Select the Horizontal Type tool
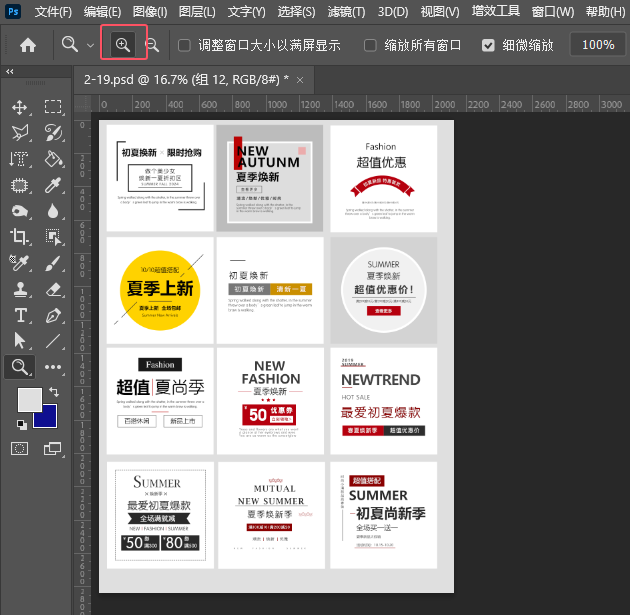Image resolution: width=630 pixels, height=615 pixels. [x=19, y=315]
